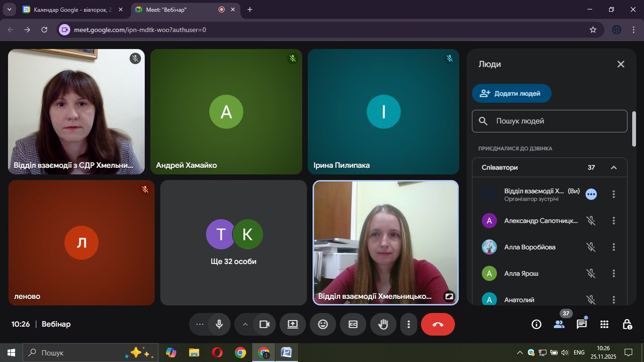Viewport: 644px width, 362px height.
Task: Click the red leave call button
Action: 438,324
